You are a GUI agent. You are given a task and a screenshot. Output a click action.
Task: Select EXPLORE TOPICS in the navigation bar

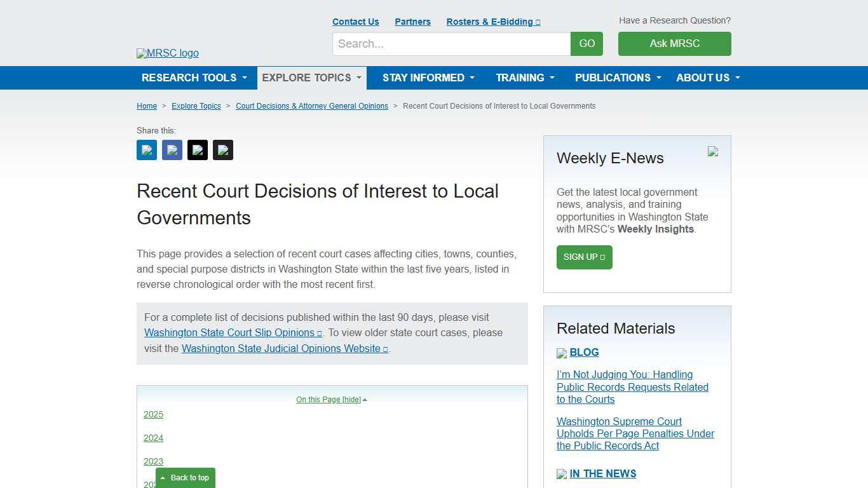tap(311, 78)
